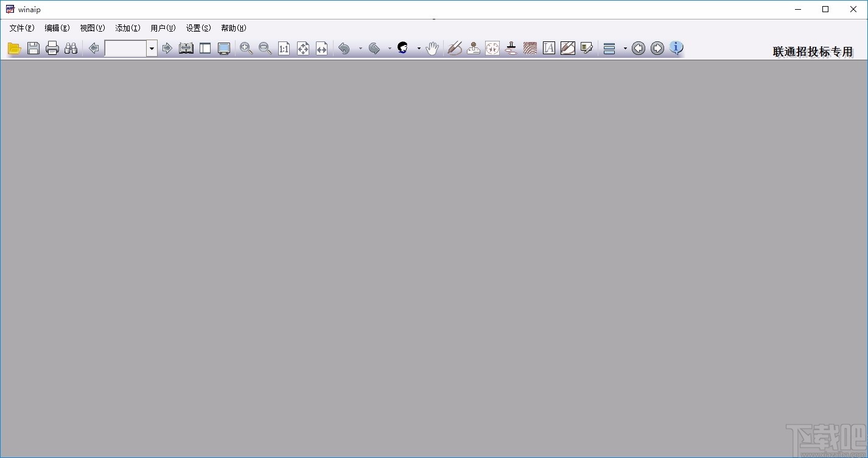Expand the dropdown beside the user head icon
Viewport: 868px width, 458px height.
419,48
